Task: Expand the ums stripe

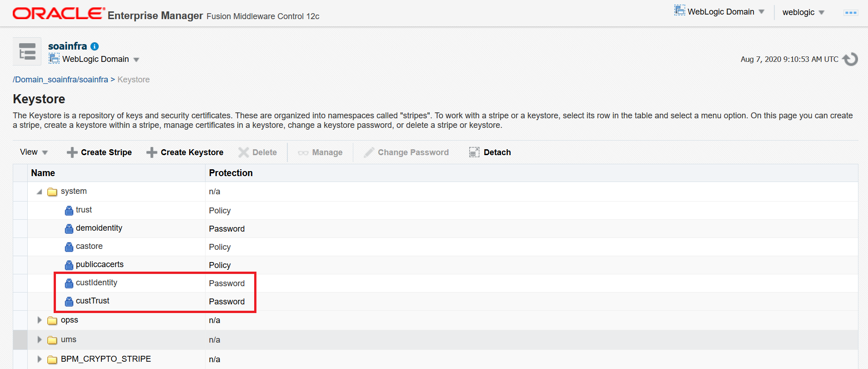Action: (x=40, y=340)
